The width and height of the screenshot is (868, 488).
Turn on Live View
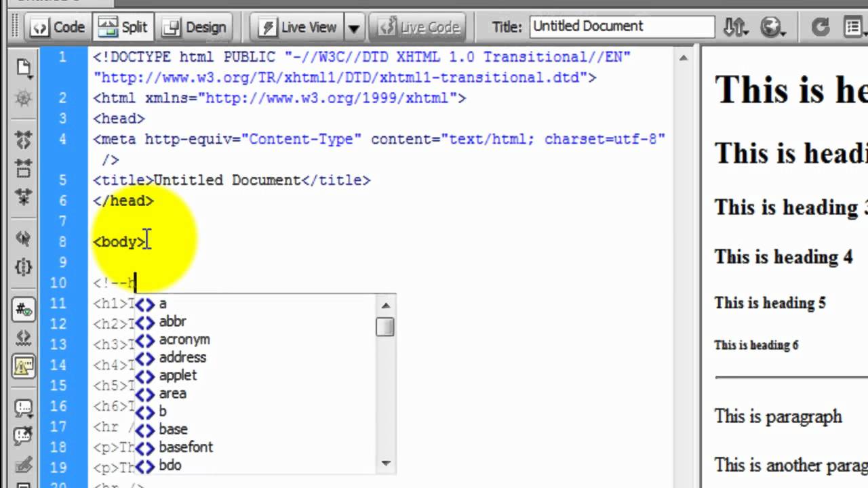tap(298, 27)
